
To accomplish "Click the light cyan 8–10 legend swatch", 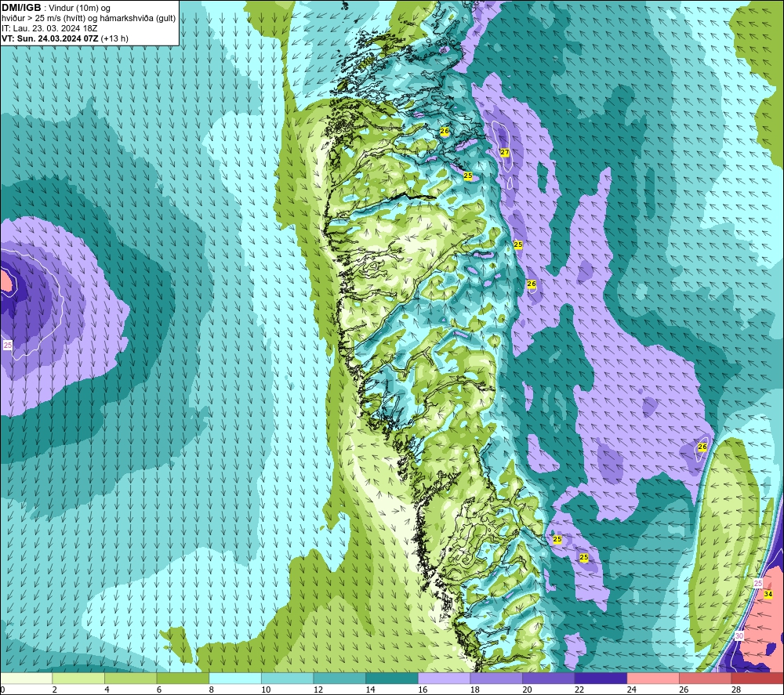I will pos(235,678).
